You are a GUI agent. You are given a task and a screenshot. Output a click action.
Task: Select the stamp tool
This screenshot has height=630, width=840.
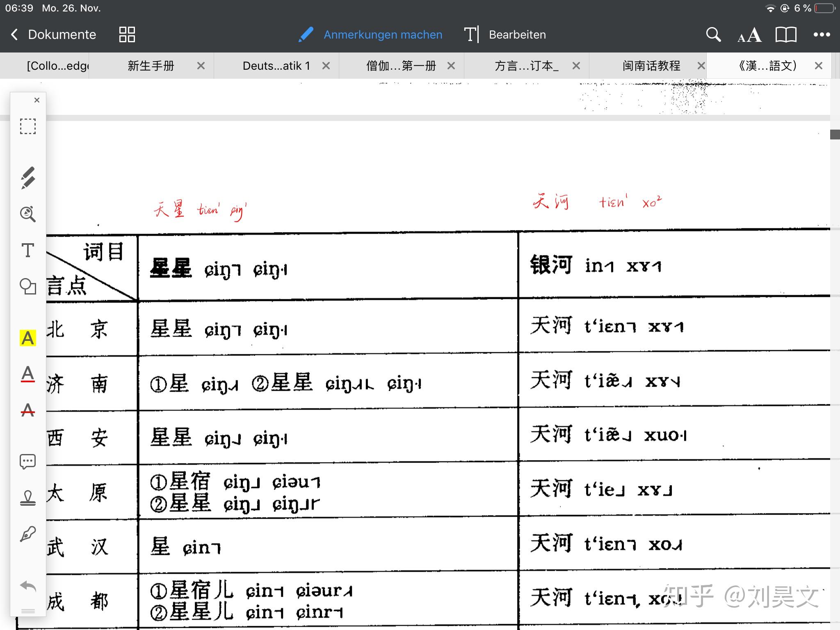pyautogui.click(x=28, y=498)
